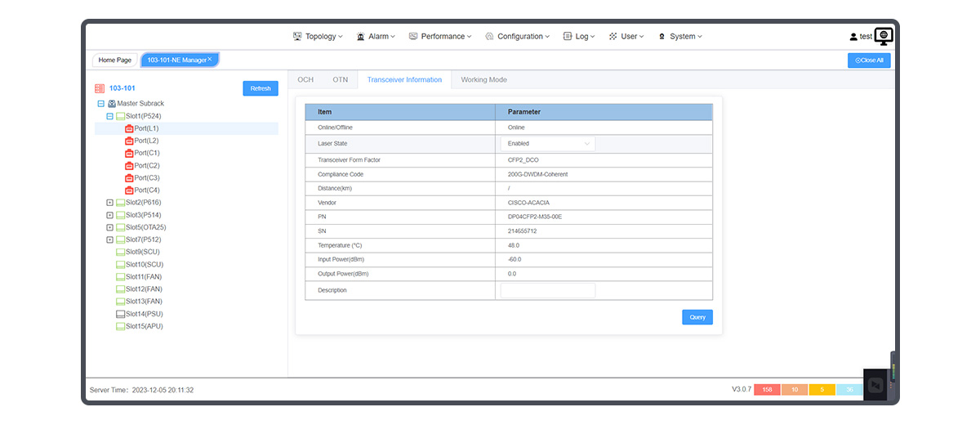
Task: Open the Configuration menu
Action: click(x=517, y=37)
